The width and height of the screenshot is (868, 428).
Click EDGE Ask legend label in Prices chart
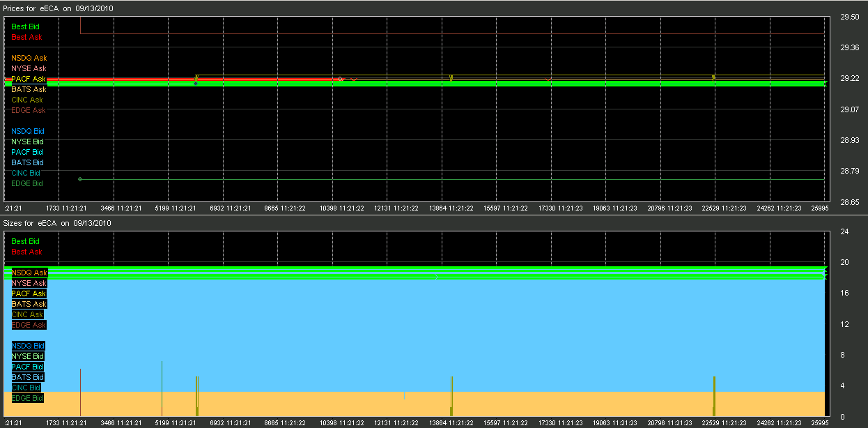tap(29, 110)
